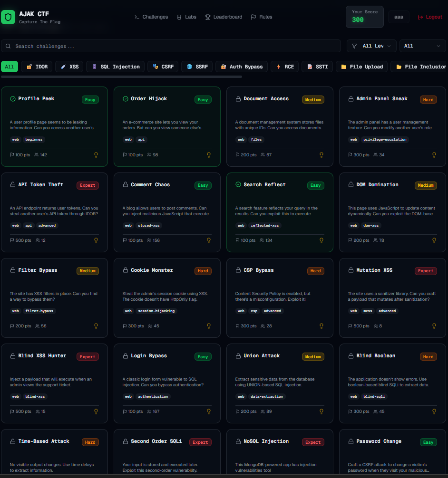Open the Login Bypass challenge
Viewport: 448px width, 478px height.
[167, 383]
